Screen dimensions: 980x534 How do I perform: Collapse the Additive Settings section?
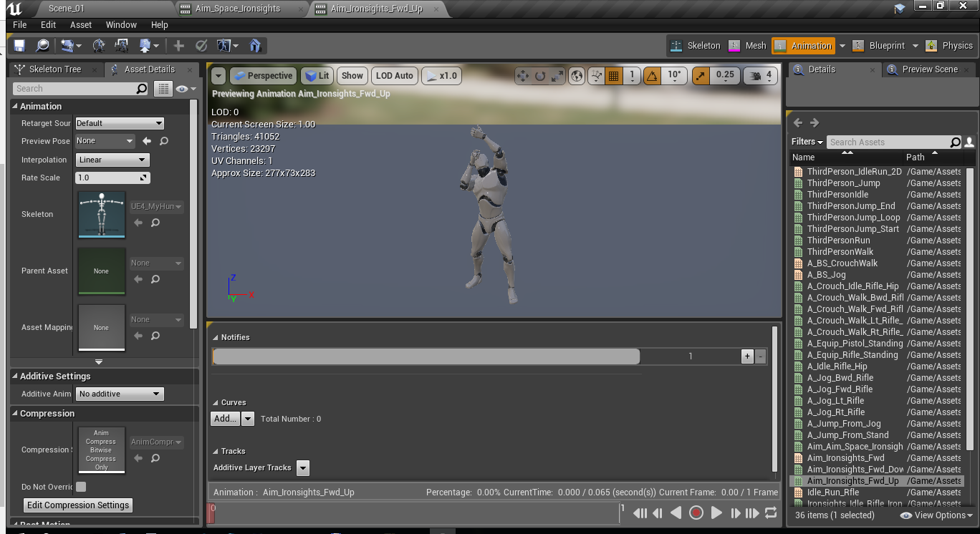pos(15,376)
